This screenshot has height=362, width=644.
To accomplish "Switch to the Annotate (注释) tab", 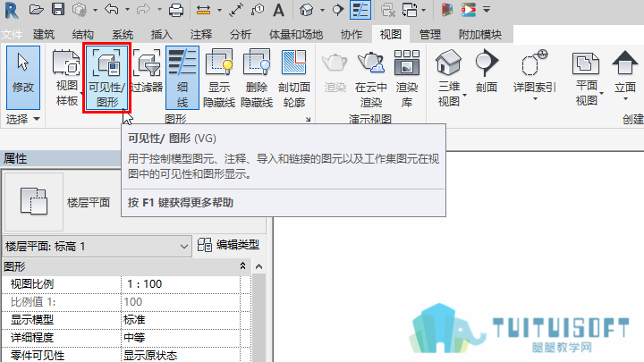I will click(201, 35).
